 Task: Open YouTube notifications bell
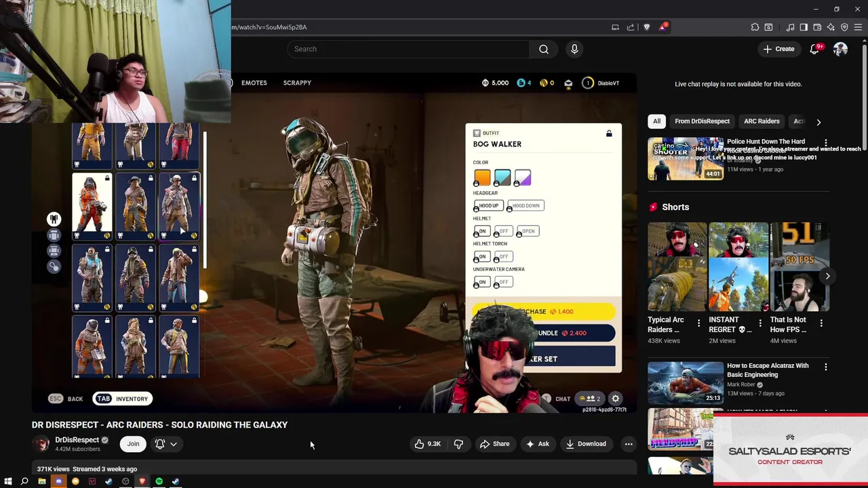pyautogui.click(x=815, y=49)
